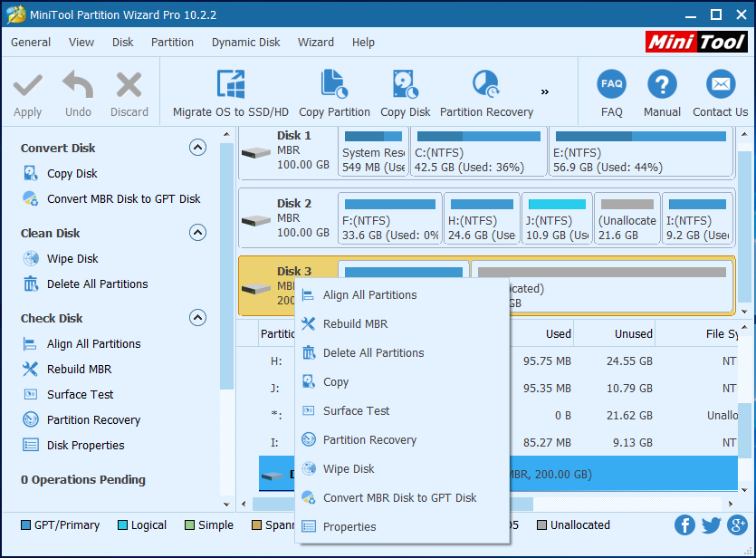Select the H:(NTFS) partition block
The image size is (756, 558).
[482, 218]
